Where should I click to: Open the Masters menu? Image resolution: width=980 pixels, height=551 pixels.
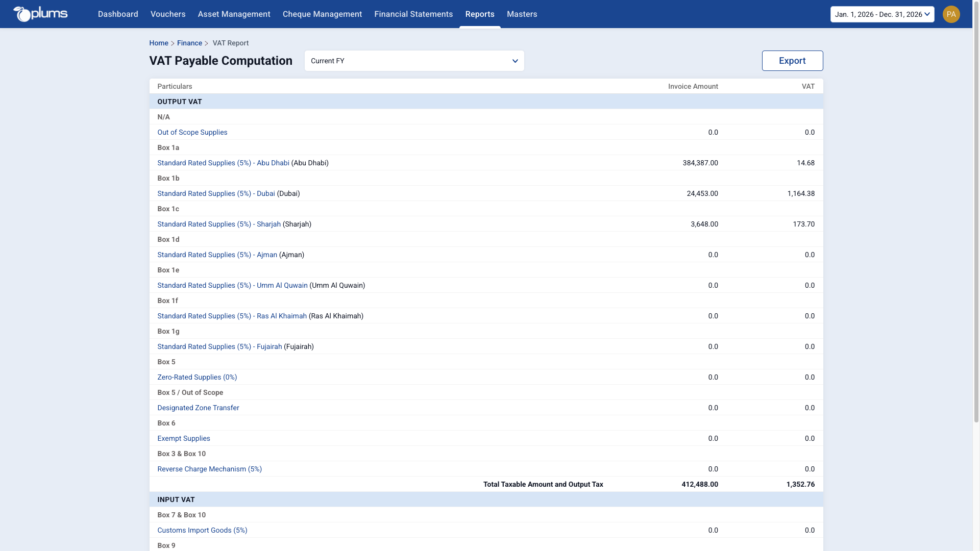coord(522,14)
